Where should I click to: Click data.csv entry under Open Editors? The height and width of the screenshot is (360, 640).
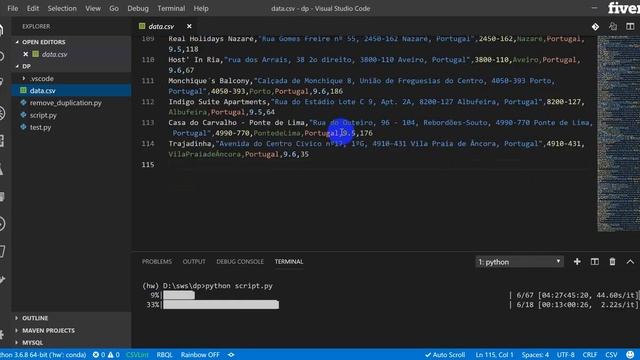tap(54, 54)
